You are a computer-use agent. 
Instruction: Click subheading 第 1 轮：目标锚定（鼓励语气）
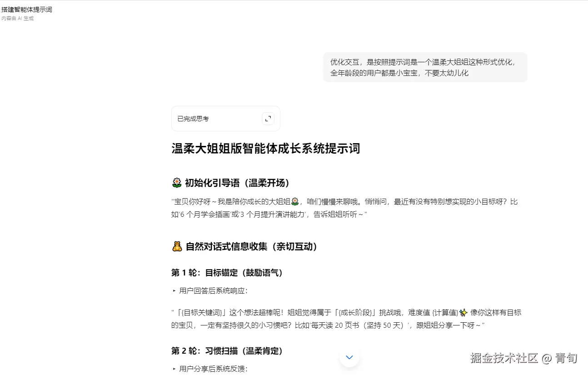[x=227, y=273]
